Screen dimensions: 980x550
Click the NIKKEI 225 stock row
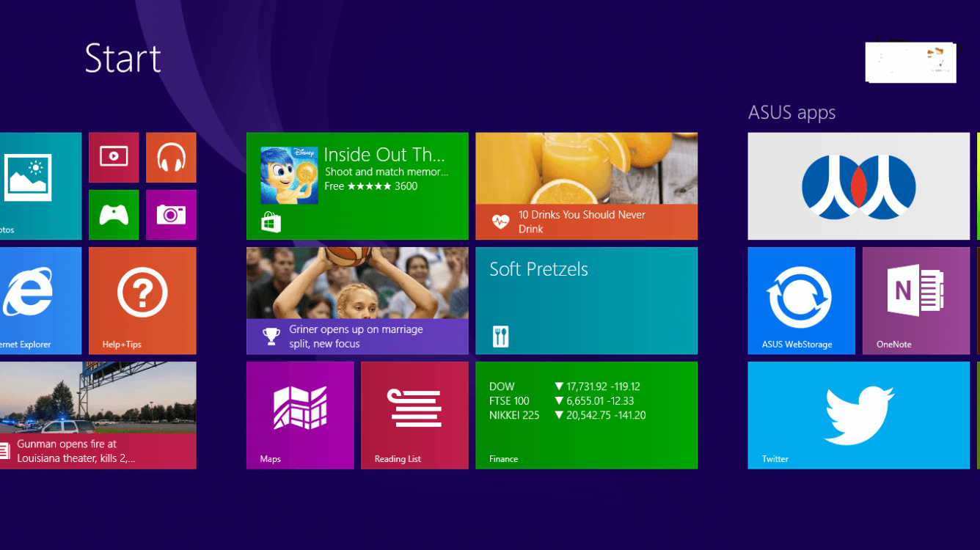pyautogui.click(x=568, y=416)
